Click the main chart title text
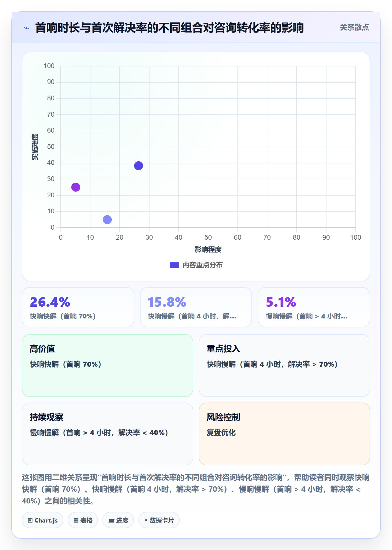 [169, 28]
